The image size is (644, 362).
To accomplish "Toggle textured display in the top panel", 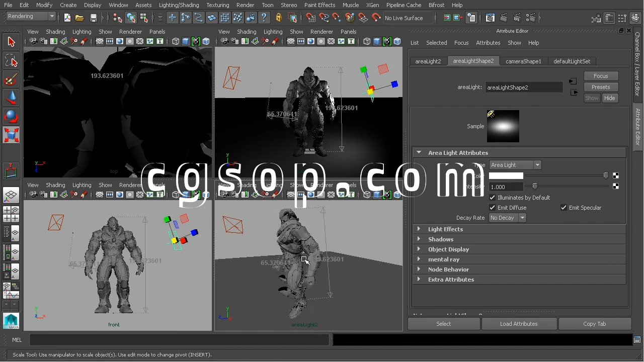I will click(x=196, y=41).
